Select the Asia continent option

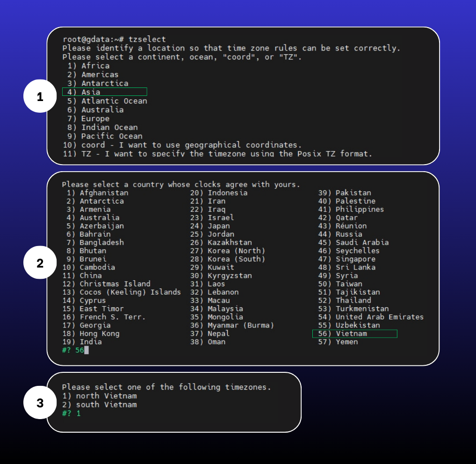tap(87, 92)
